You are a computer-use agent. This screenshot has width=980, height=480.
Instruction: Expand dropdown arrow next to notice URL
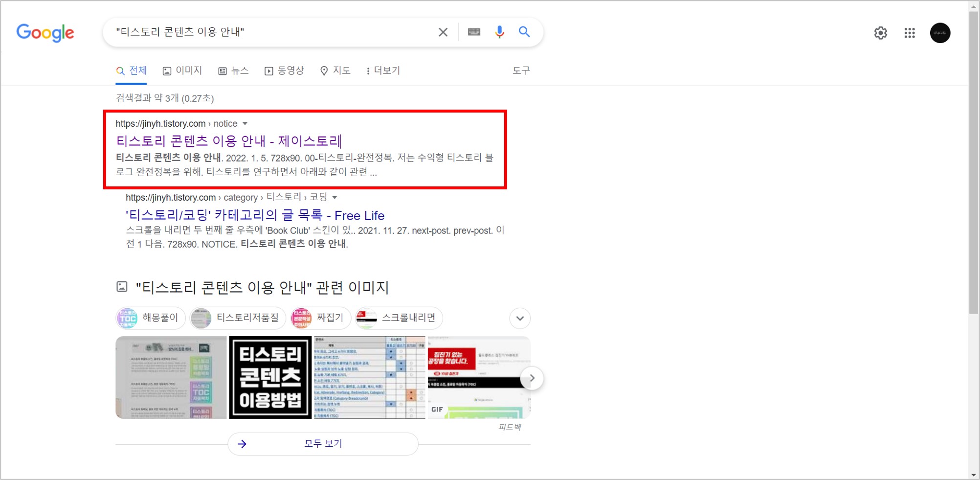[245, 124]
